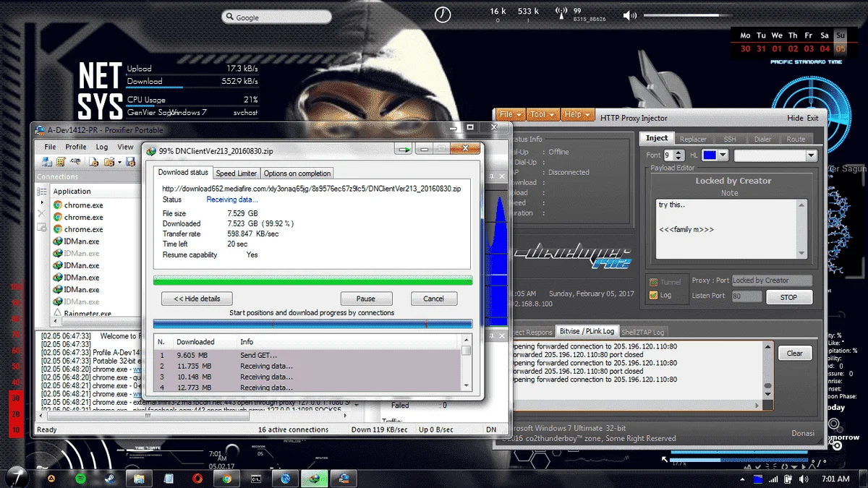The width and height of the screenshot is (868, 488).
Task: Click the Notepad taskbar icon
Action: coord(169,479)
